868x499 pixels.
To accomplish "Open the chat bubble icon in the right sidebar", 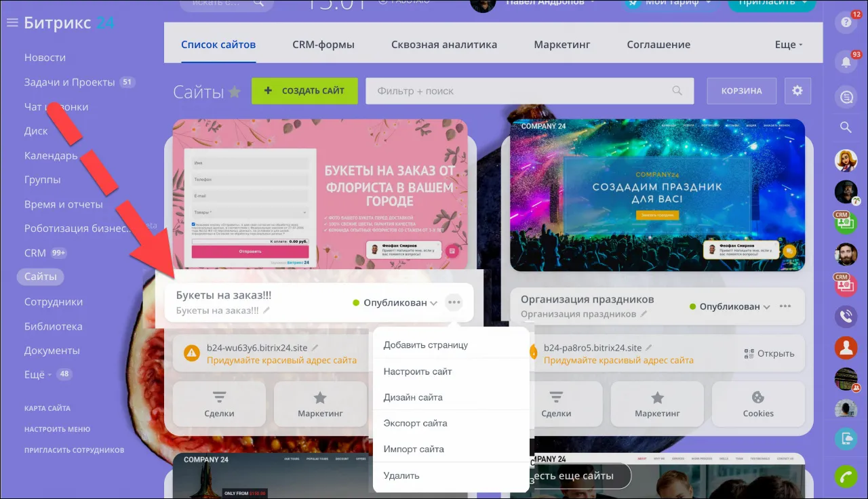I will coord(846,97).
